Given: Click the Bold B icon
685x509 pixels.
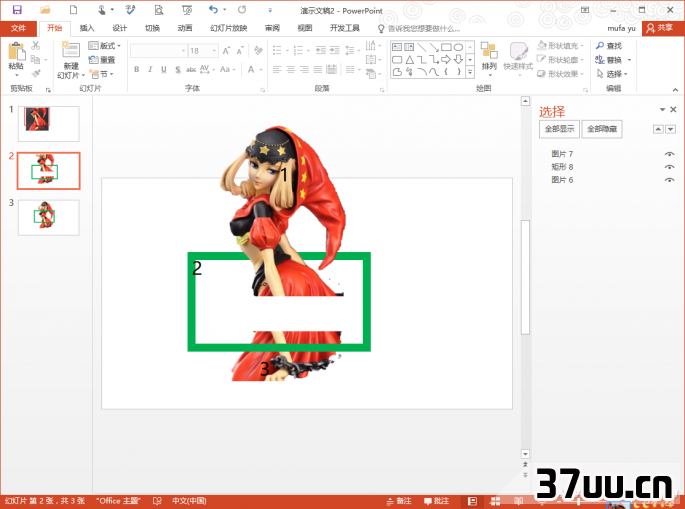Looking at the screenshot, I should 137,69.
